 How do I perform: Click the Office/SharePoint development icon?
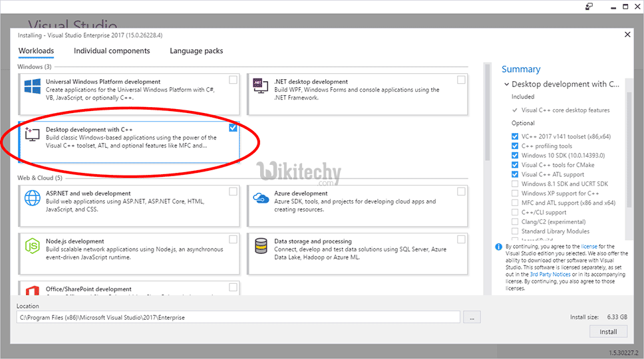pos(33,291)
